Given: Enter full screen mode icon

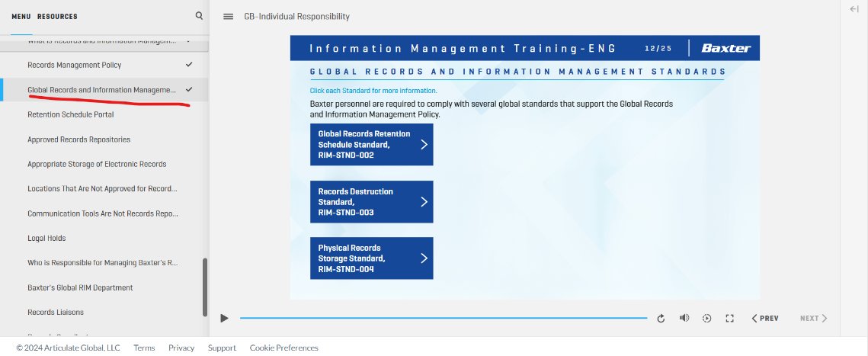Looking at the screenshot, I should (x=729, y=319).
